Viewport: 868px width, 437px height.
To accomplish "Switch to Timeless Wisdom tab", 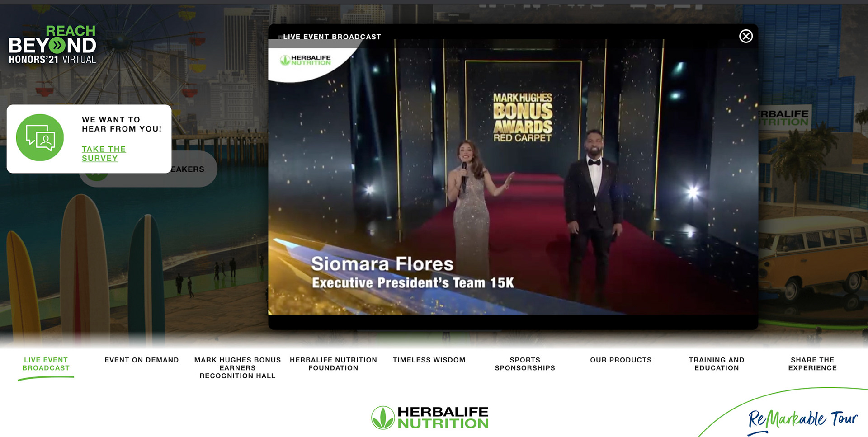I will pyautogui.click(x=429, y=360).
